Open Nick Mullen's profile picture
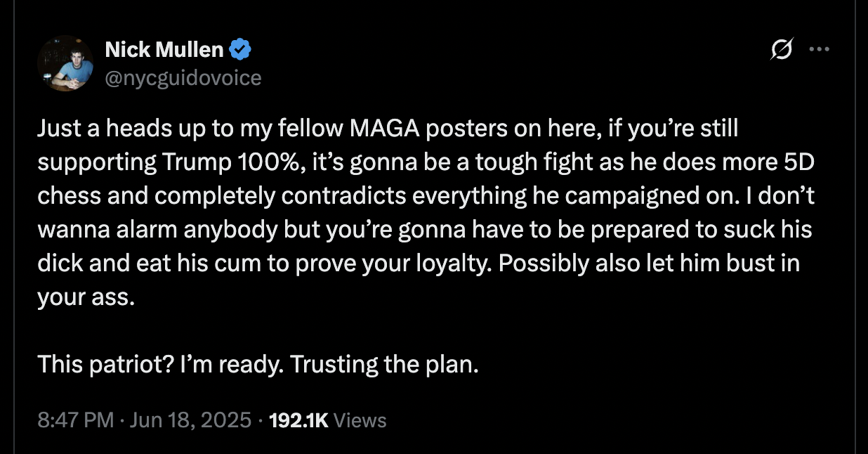The width and height of the screenshot is (868, 454). [x=65, y=63]
